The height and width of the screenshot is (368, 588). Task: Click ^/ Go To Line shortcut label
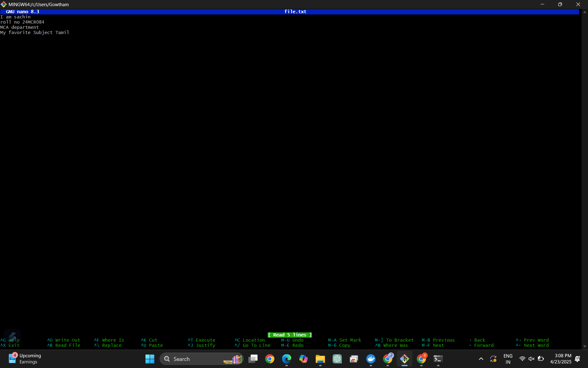pos(253,345)
